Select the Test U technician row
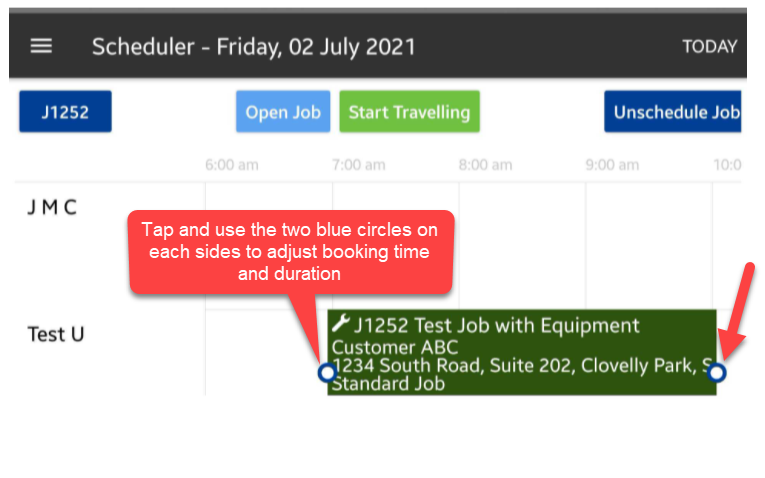This screenshot has width=765, height=478. click(x=56, y=334)
